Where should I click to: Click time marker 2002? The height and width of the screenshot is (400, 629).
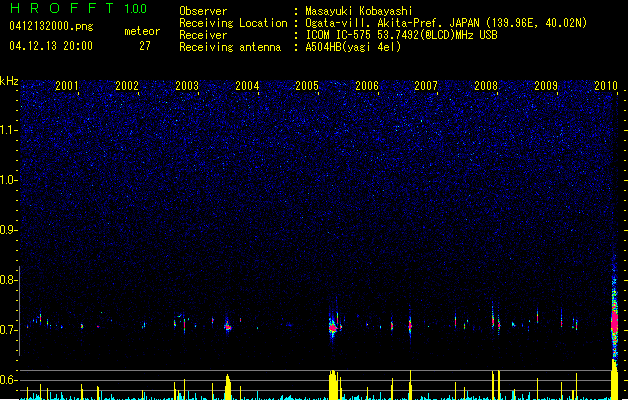pos(127,86)
